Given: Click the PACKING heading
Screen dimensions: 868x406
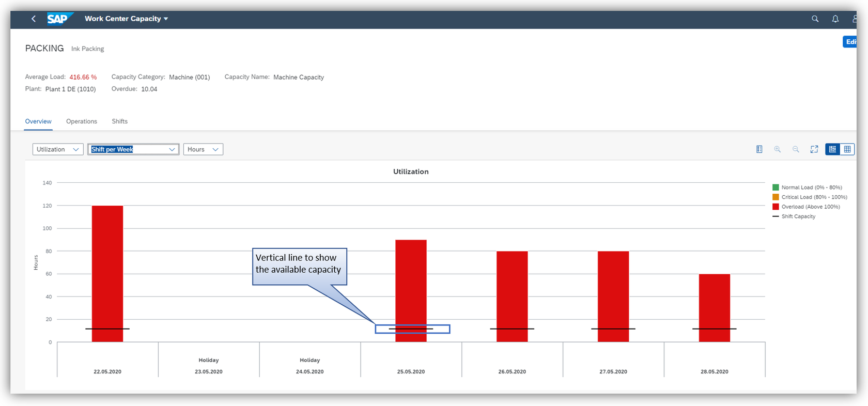Looking at the screenshot, I should point(44,48).
